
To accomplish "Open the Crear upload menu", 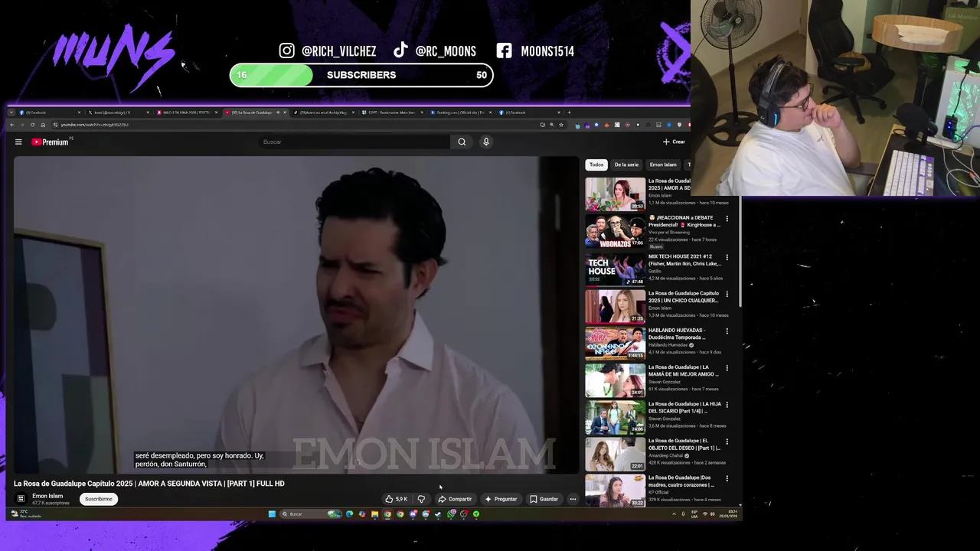I will coord(674,142).
